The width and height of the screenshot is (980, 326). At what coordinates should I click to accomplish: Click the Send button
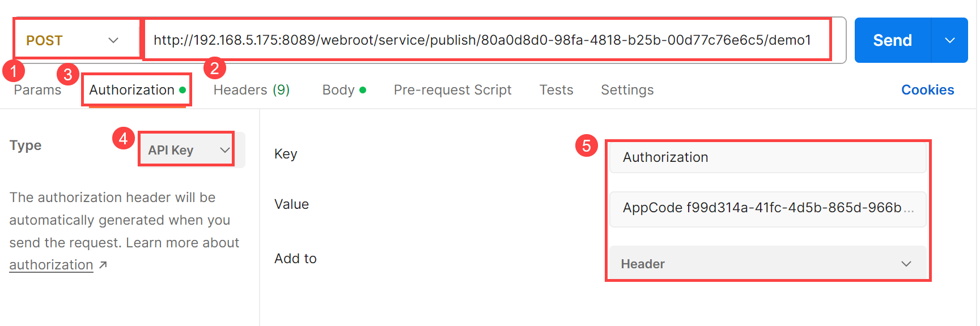pyautogui.click(x=892, y=40)
